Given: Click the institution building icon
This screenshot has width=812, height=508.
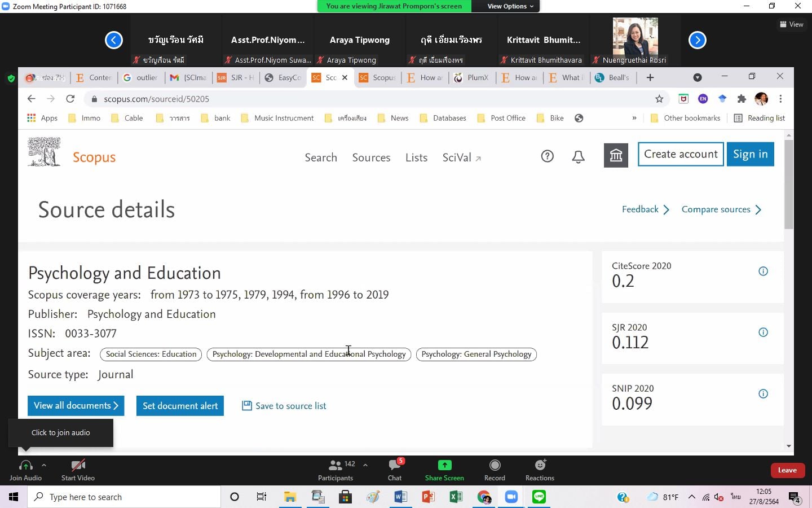Looking at the screenshot, I should click(x=616, y=155).
